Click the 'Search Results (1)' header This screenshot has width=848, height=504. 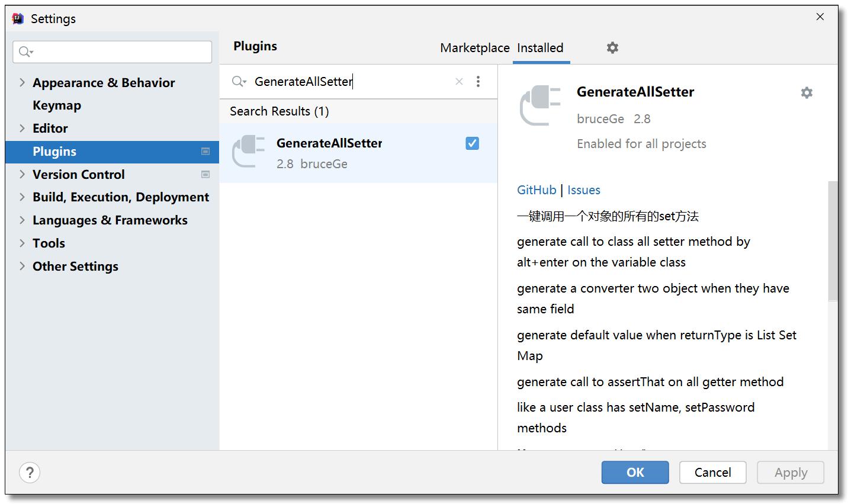coord(280,111)
